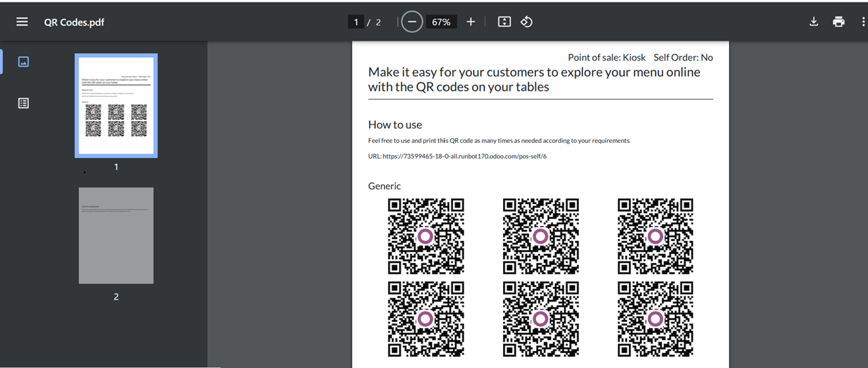
Task: Click the main menu headline text
Action: [534, 79]
